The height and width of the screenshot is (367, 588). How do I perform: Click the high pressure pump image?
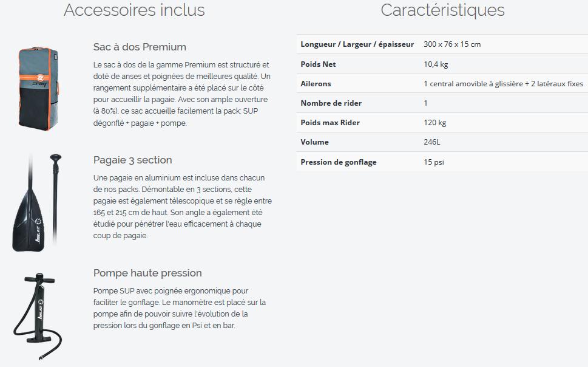pos(38,316)
